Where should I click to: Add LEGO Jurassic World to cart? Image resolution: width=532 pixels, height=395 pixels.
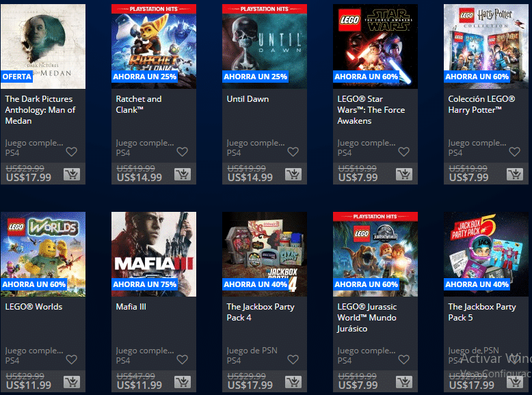(x=404, y=382)
